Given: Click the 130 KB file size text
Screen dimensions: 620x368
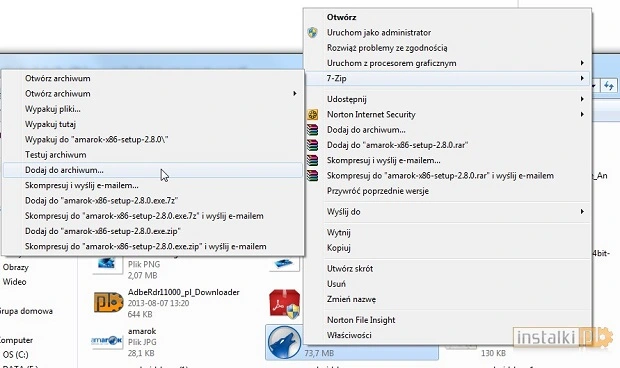Looking at the screenshot, I should click(x=493, y=353).
